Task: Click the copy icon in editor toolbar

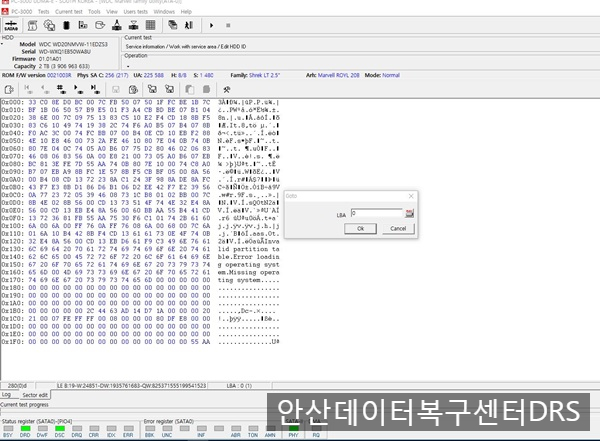Action: pyautogui.click(x=189, y=90)
